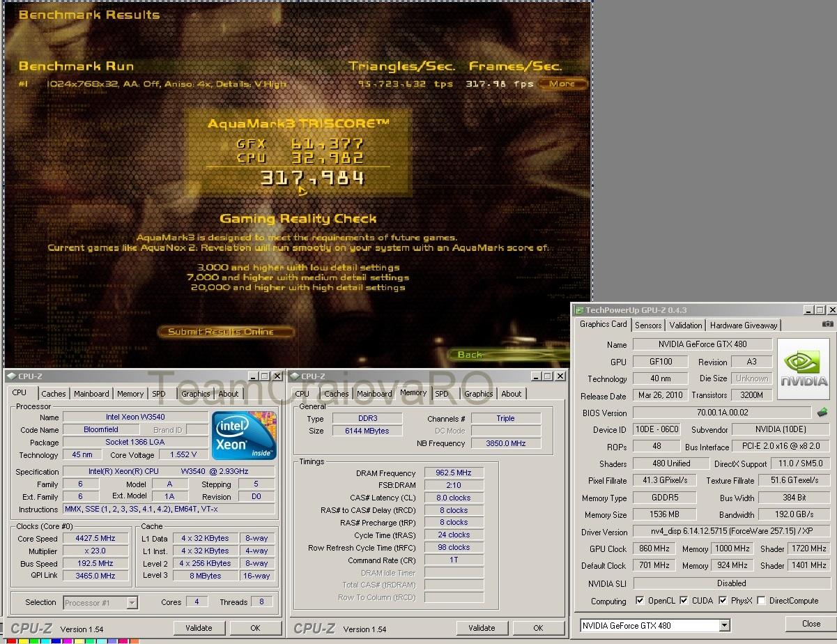Open system icon of CPU-Z window showing the Memory tab
Viewport: 837px width, 644px height.
(x=294, y=376)
